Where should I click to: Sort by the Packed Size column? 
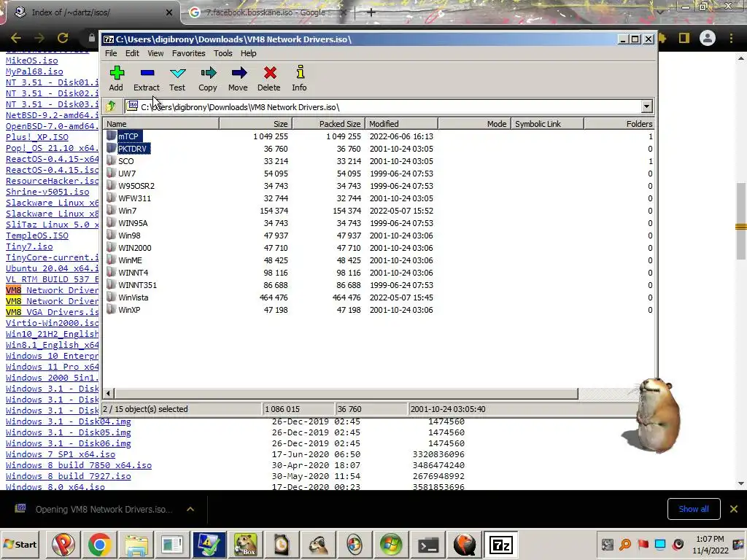[329, 124]
